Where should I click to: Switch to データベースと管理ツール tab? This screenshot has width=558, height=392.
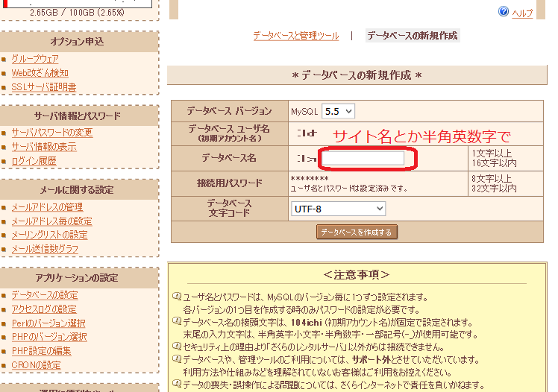click(295, 36)
